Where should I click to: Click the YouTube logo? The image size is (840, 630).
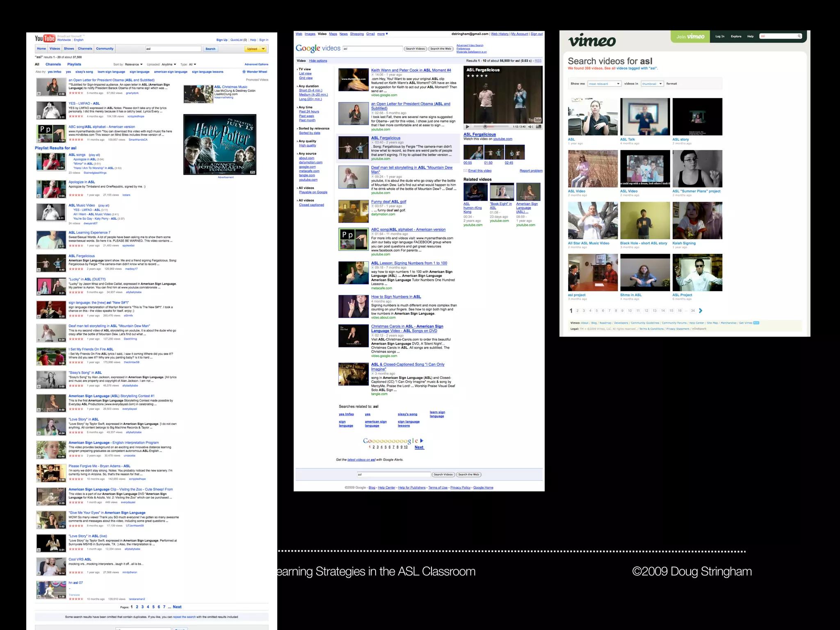tap(45, 39)
